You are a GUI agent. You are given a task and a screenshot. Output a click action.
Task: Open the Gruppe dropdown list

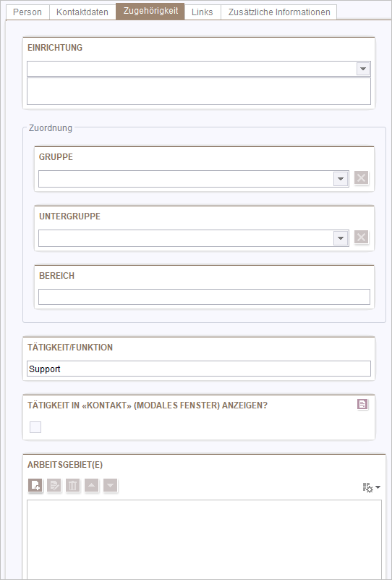pos(341,179)
